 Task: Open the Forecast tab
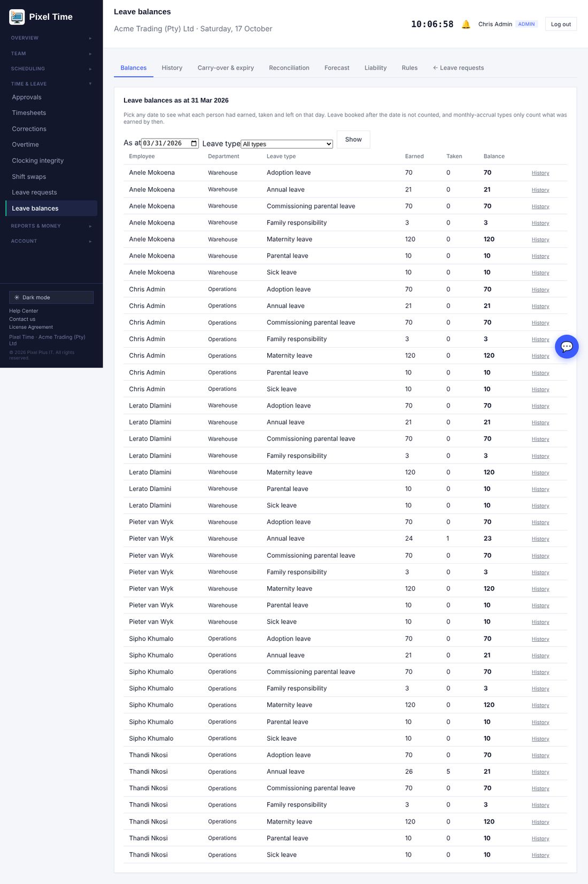(x=337, y=68)
